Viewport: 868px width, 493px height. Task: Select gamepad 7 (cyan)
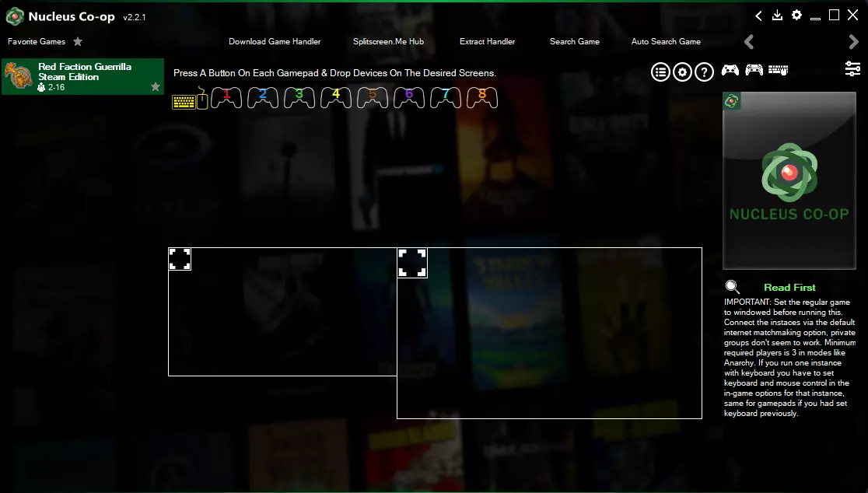coord(446,97)
